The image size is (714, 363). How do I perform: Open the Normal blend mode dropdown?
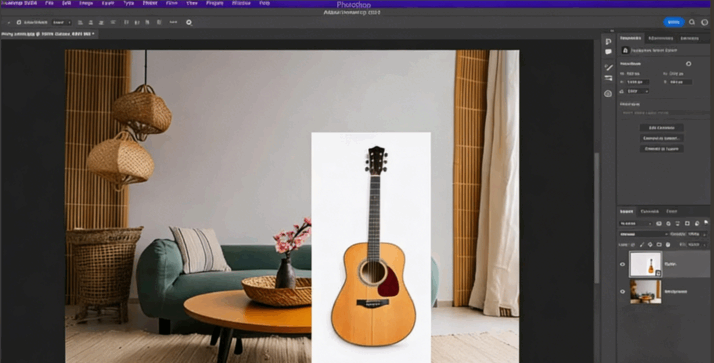coord(643,234)
